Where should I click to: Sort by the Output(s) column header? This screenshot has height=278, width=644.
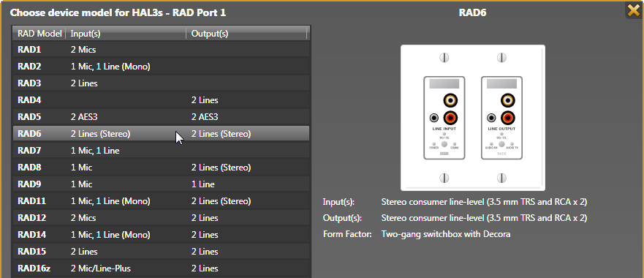click(x=246, y=34)
